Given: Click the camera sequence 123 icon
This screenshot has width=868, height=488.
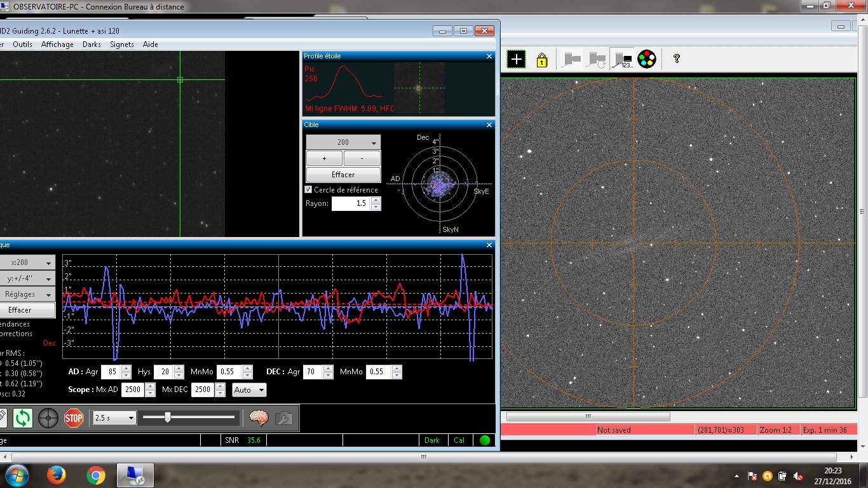Looking at the screenshot, I should point(621,60).
